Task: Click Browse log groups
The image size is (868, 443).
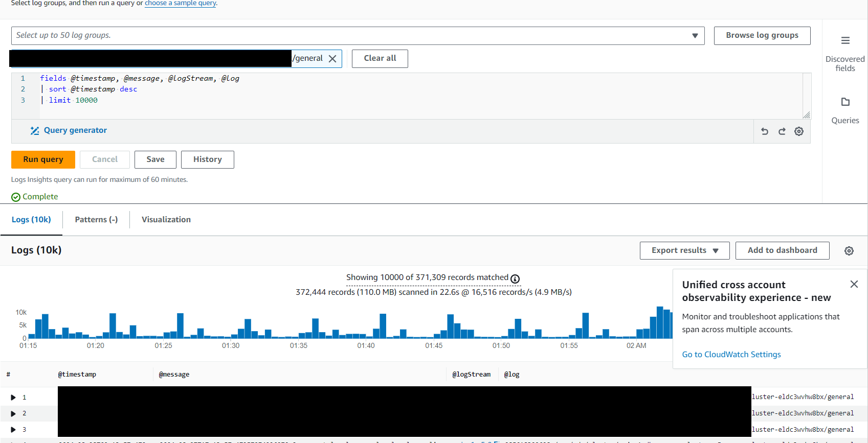Action: [762, 35]
